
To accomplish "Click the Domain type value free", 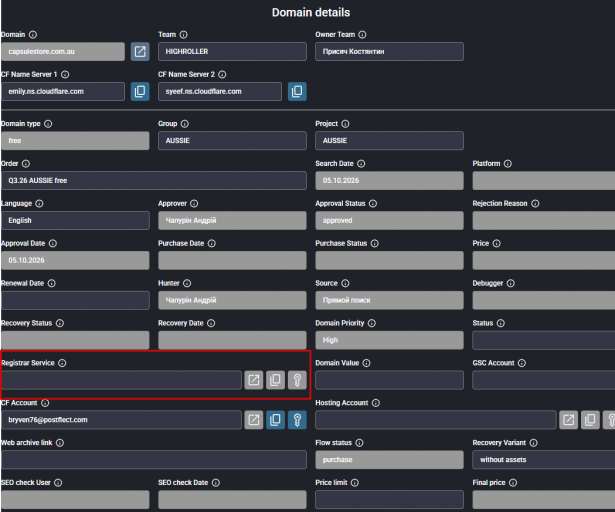I will [x=75, y=140].
